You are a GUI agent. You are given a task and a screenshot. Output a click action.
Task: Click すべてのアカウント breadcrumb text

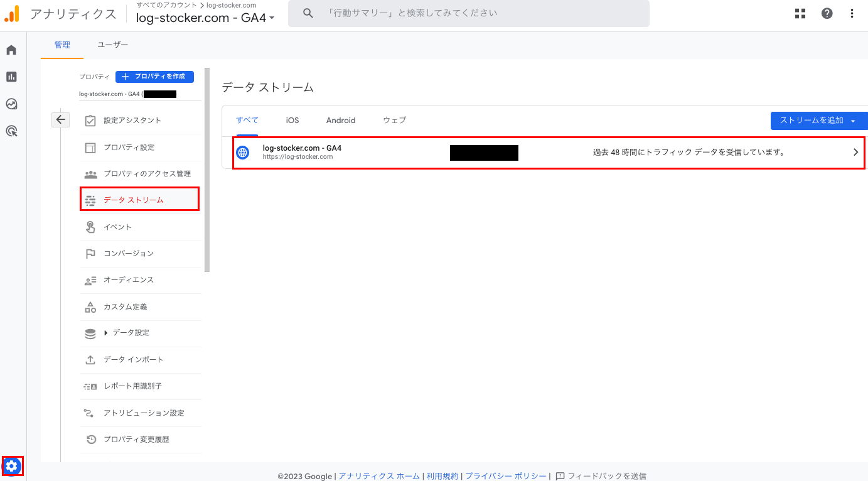tap(166, 5)
